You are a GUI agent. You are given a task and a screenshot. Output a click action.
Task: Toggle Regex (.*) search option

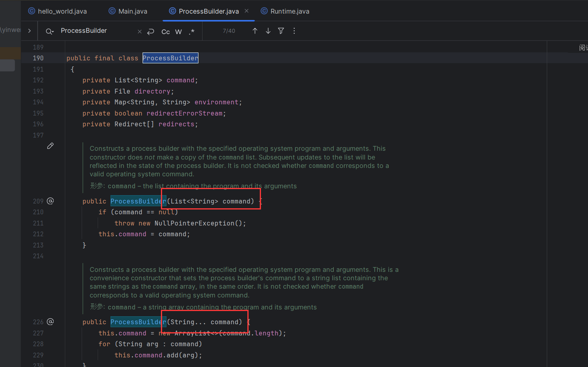pos(192,32)
